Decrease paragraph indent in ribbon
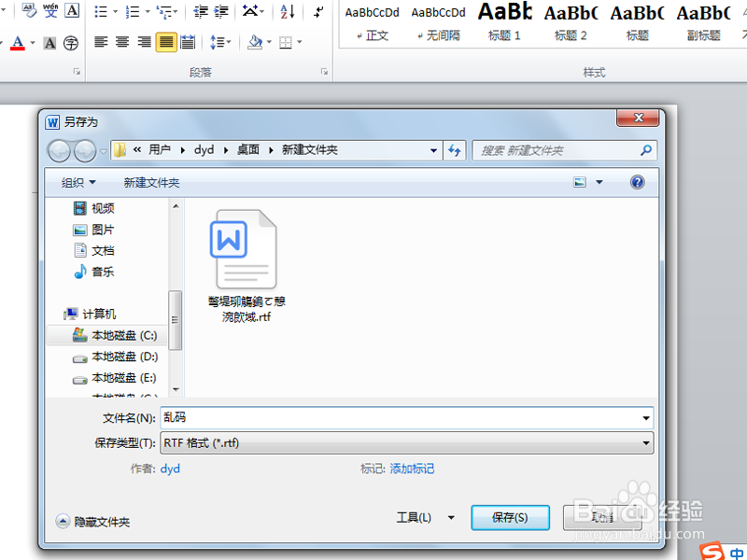 click(x=201, y=11)
